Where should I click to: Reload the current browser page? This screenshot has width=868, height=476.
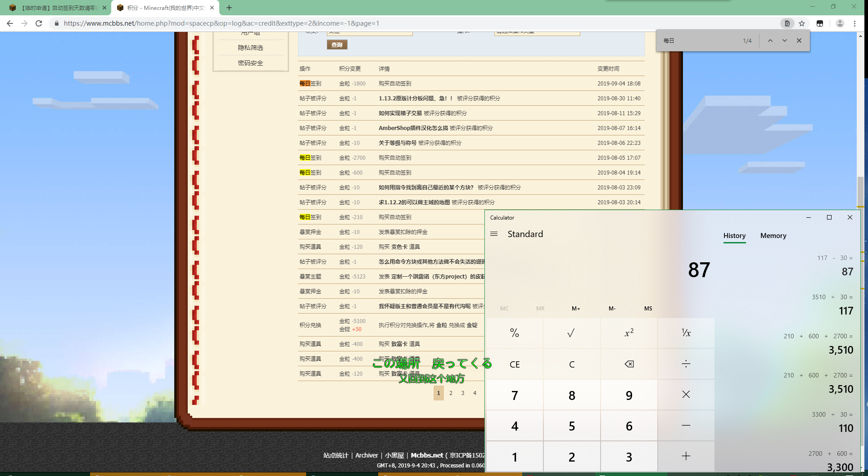(x=39, y=23)
